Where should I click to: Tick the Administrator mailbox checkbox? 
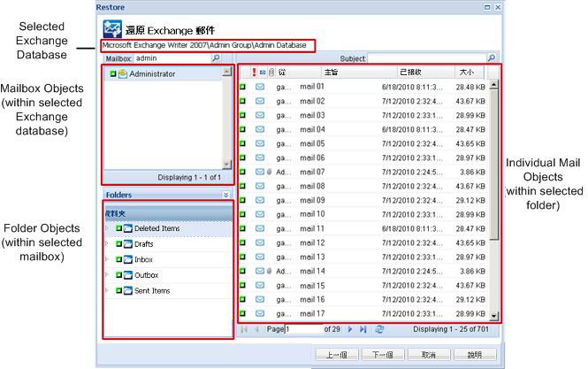(x=113, y=74)
